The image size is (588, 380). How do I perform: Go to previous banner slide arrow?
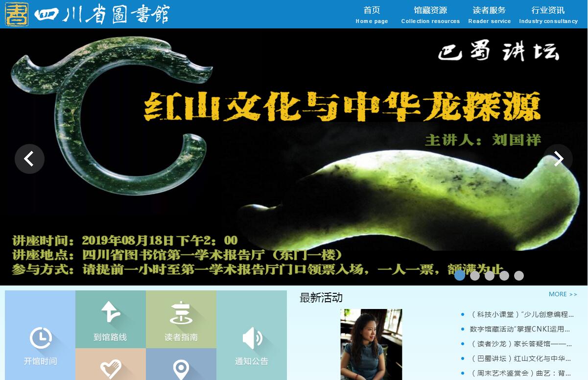(x=29, y=159)
